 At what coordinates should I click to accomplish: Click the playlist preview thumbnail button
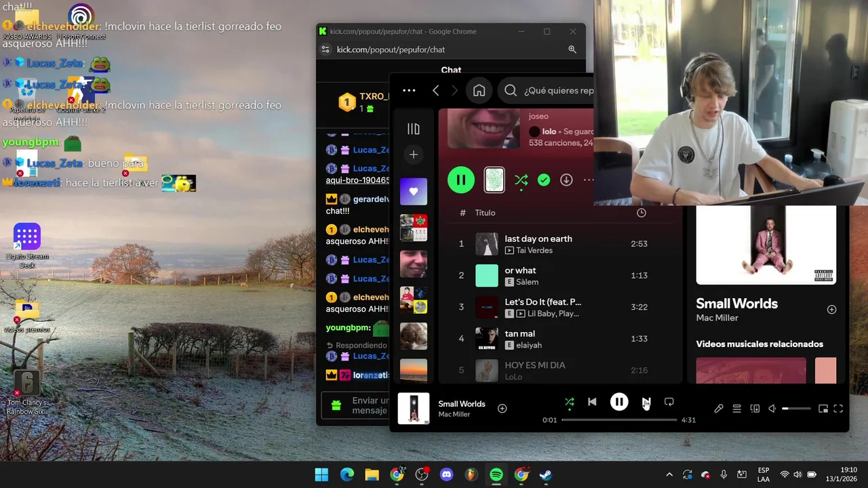494,180
